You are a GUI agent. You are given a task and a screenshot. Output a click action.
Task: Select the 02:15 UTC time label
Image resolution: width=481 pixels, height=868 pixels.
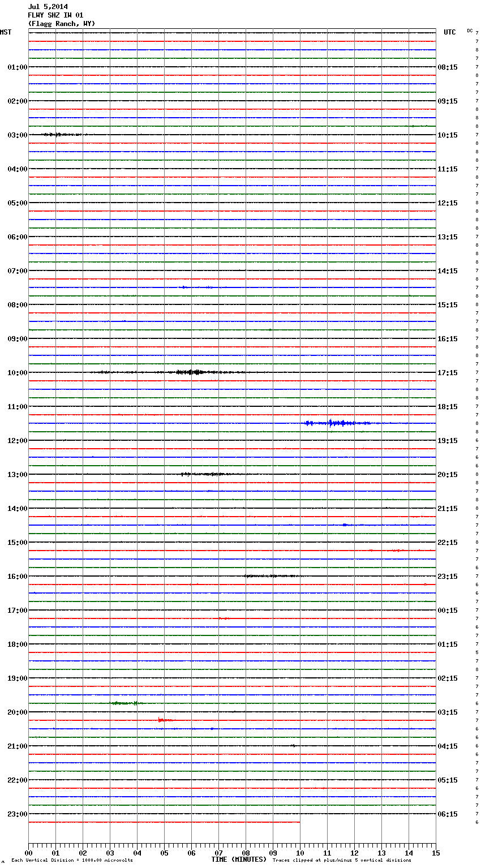pyautogui.click(x=448, y=678)
